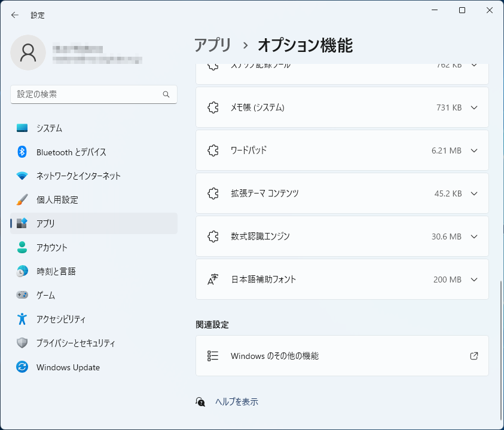The height and width of the screenshot is (430, 504).
Task: Click the Windows Update sidebar icon
Action: point(22,367)
